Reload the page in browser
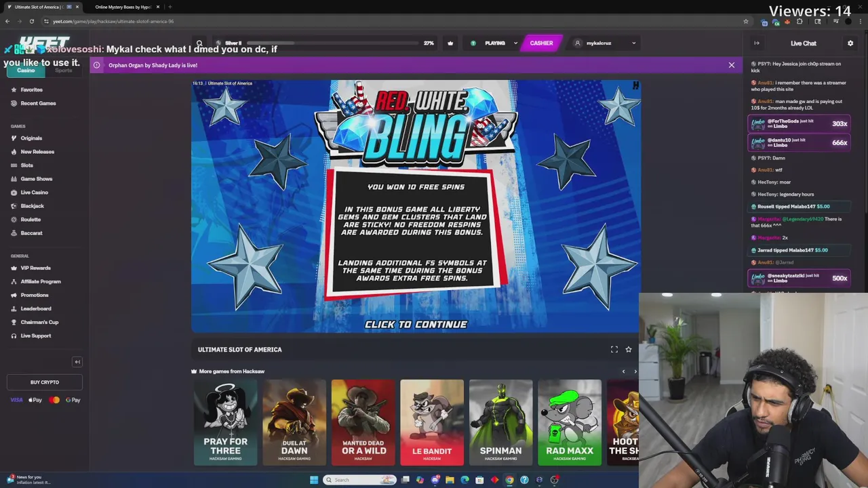The width and height of the screenshot is (868, 488). [31, 21]
